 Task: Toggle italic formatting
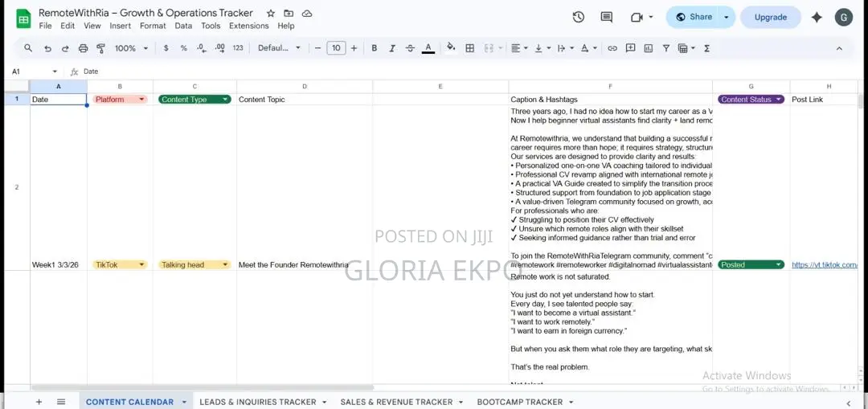pyautogui.click(x=392, y=48)
